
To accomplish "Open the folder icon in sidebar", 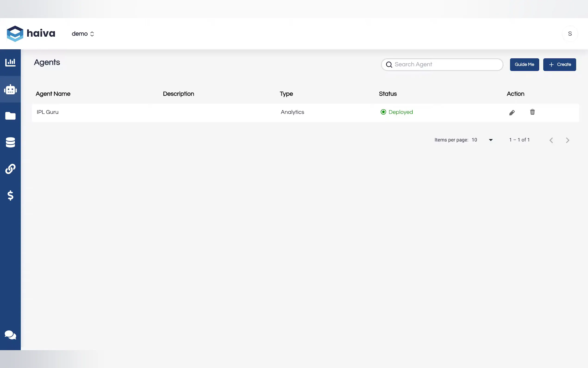I will (10, 116).
